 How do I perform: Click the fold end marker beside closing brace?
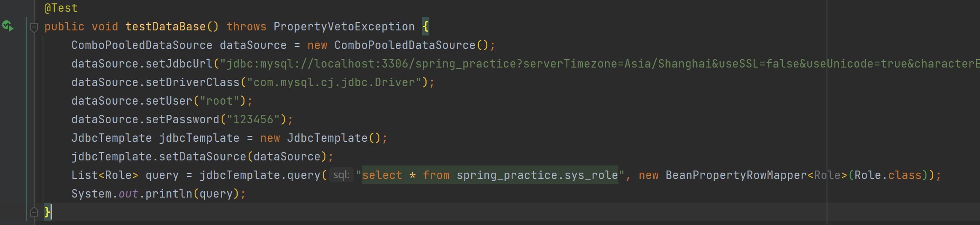pyautogui.click(x=34, y=212)
